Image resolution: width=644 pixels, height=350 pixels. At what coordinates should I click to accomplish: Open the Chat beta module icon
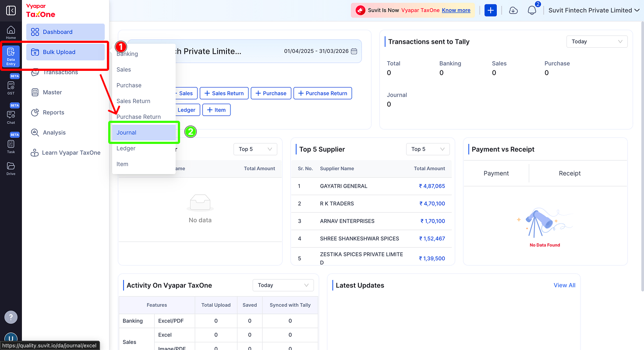pyautogui.click(x=11, y=117)
